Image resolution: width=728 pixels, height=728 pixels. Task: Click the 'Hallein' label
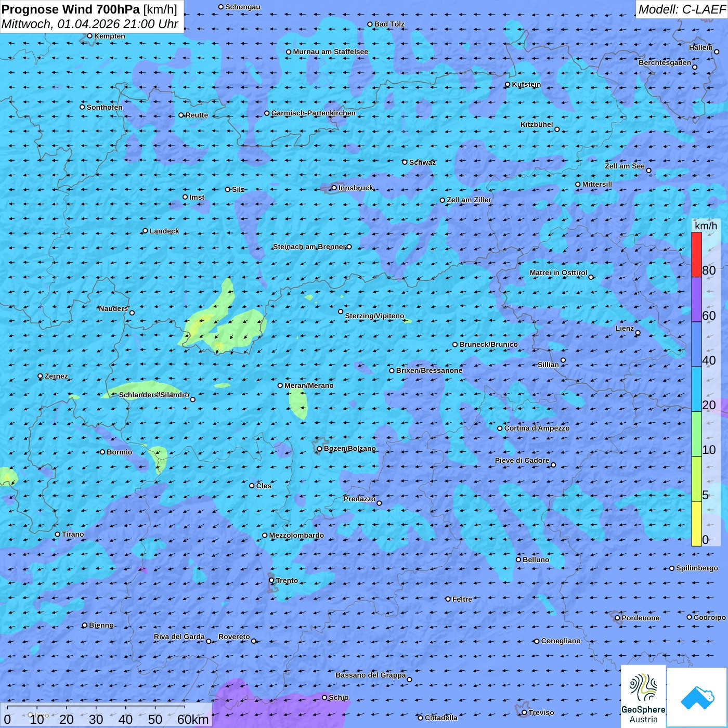[701, 47]
